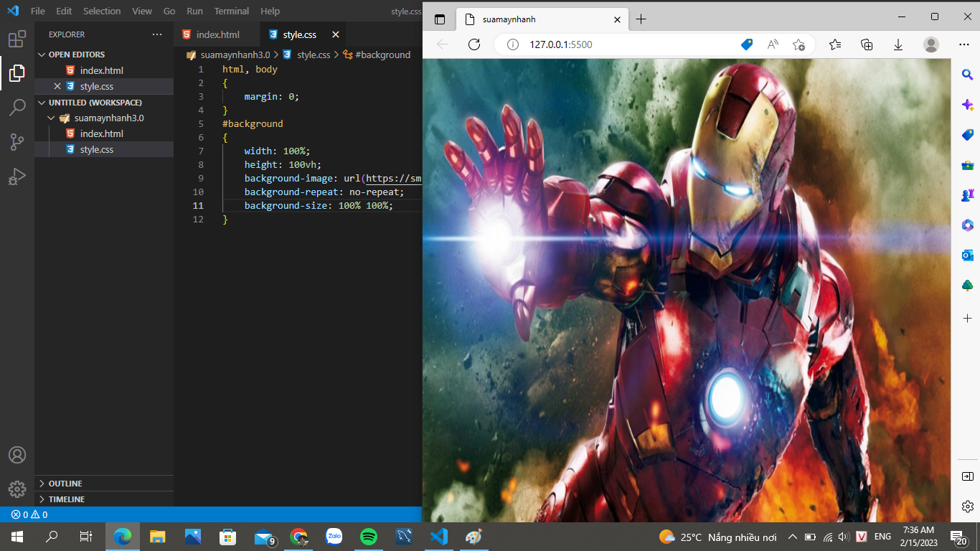This screenshot has height=551, width=980.
Task: Open Downloads in Edge toolbar
Action: pyautogui.click(x=898, y=44)
